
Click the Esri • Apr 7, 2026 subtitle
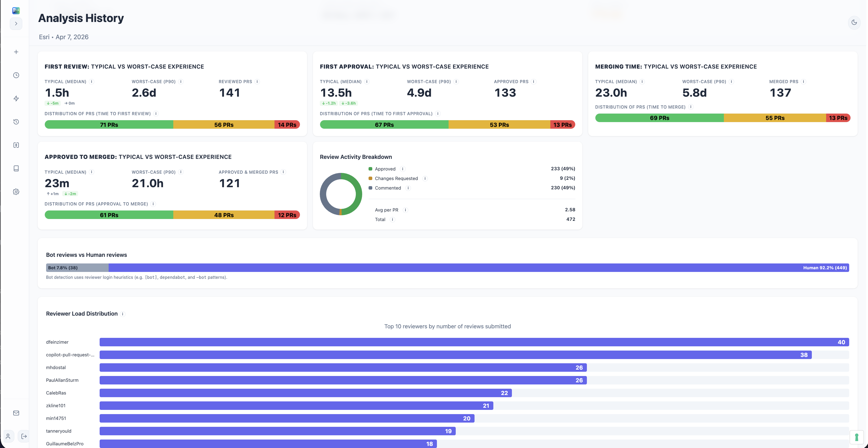pos(64,37)
